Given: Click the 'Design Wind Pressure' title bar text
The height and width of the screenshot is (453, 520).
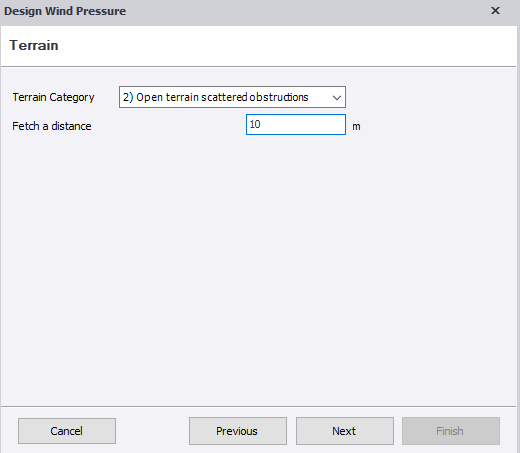Looking at the screenshot, I should 65,11.
